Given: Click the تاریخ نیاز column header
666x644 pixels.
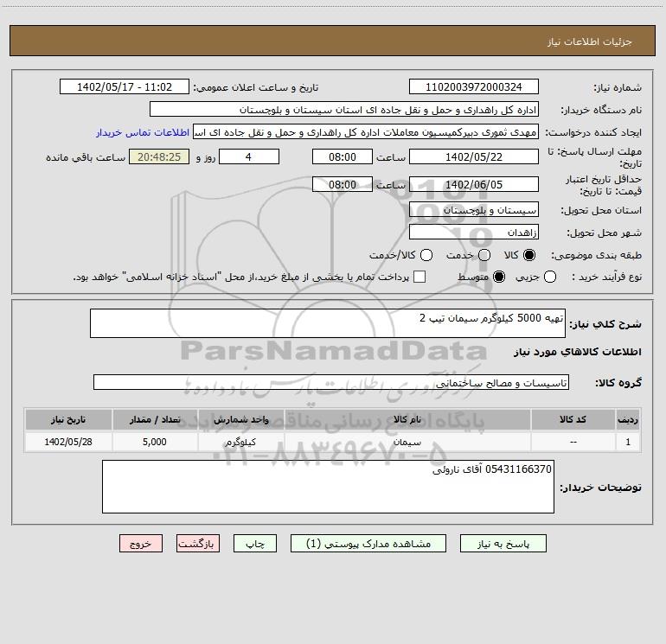Looking at the screenshot, I should (68, 419).
